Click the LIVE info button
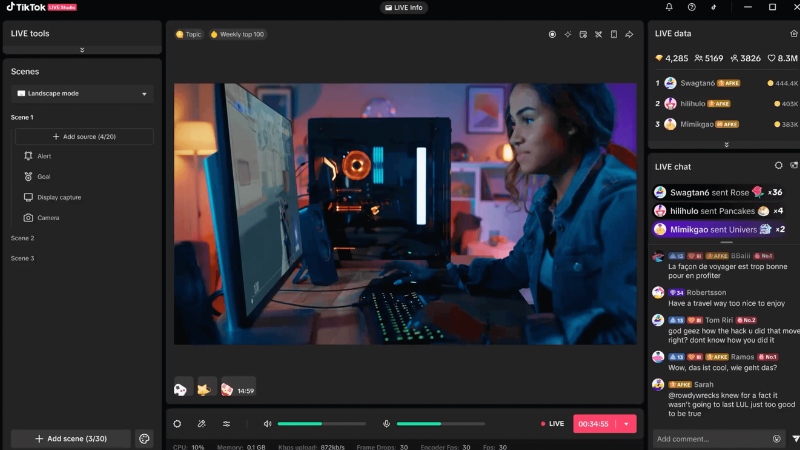 click(403, 7)
